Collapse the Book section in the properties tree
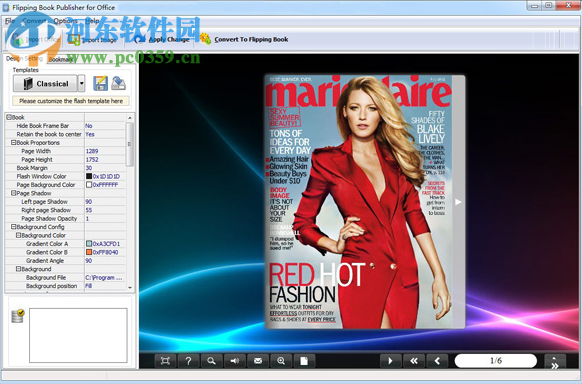 point(9,117)
